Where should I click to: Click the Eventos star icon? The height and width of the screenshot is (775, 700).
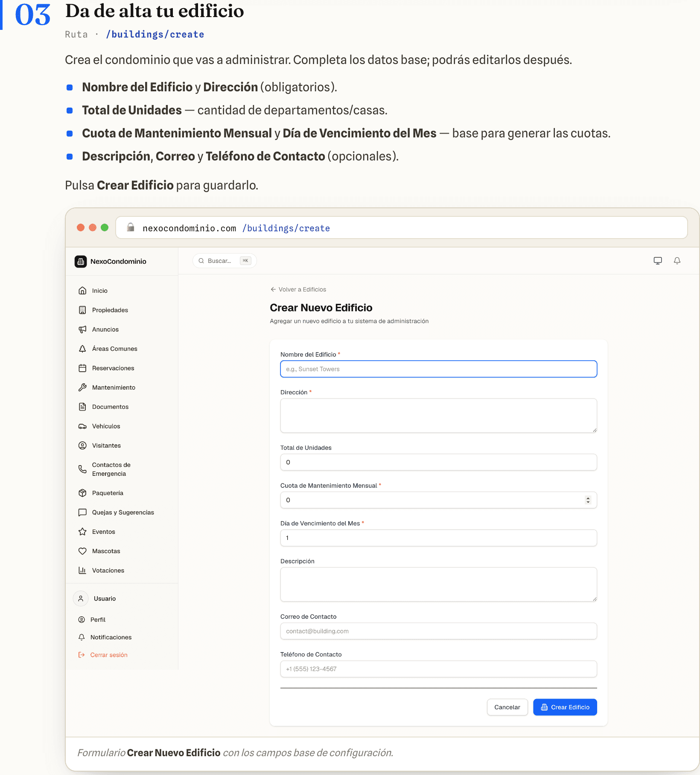pos(82,532)
